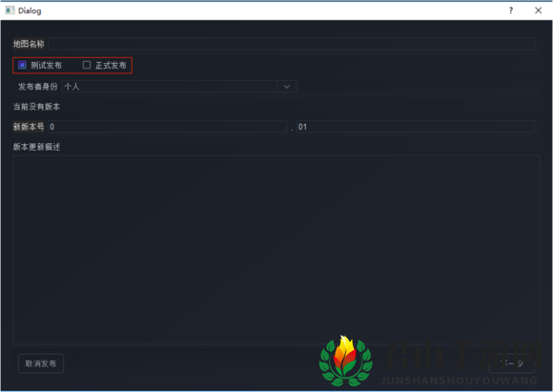This screenshot has height=392, width=553.
Task: Enable the 正式发布 checkbox
Action: coord(87,65)
